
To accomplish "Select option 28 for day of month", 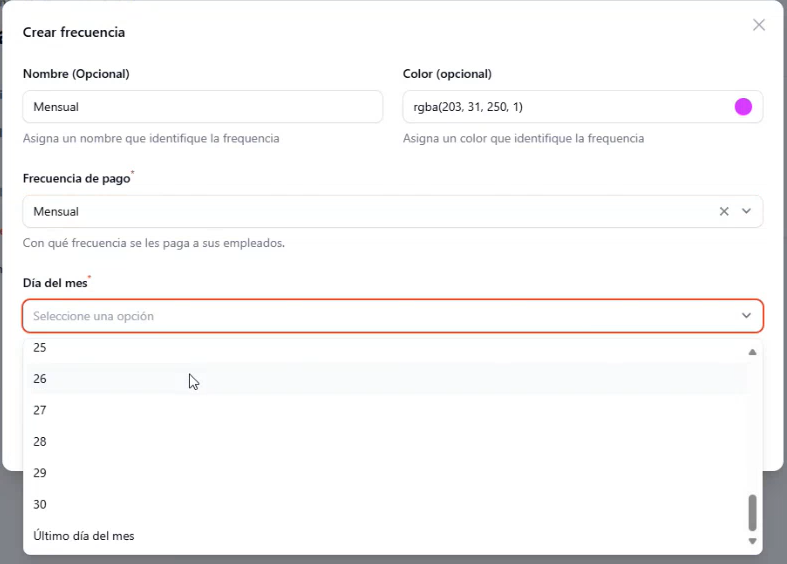I will [385, 442].
